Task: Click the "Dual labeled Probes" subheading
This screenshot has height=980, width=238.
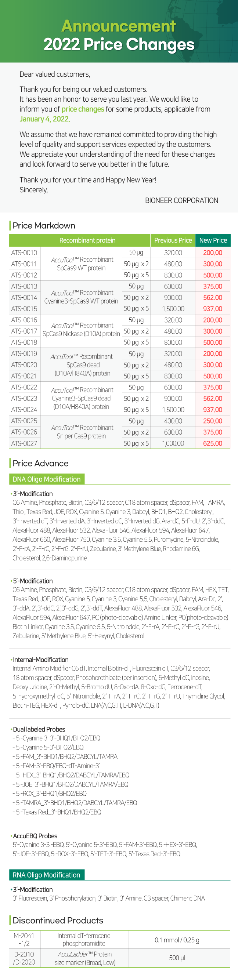Action: pos(39,729)
